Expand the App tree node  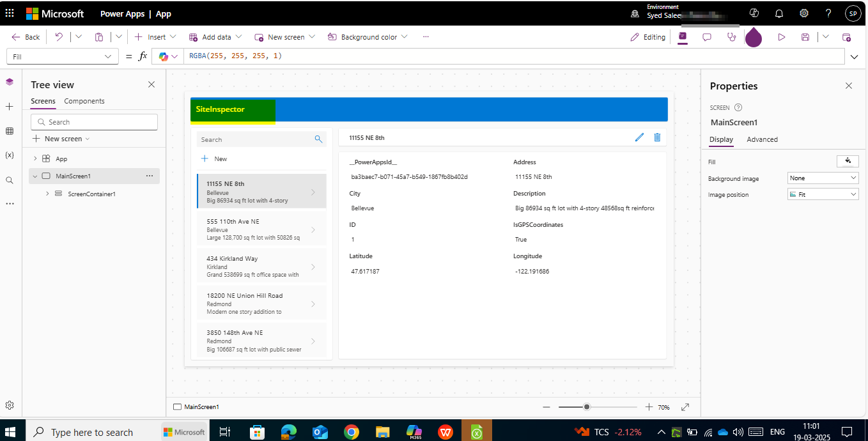(35, 159)
